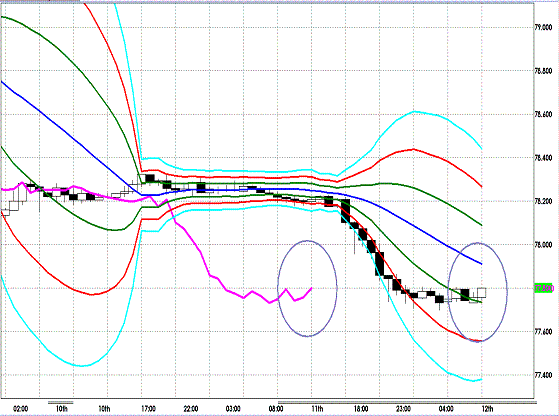This screenshot has height=416, width=559.
Task: Click the 23:00 time axis label
Action: point(404,409)
